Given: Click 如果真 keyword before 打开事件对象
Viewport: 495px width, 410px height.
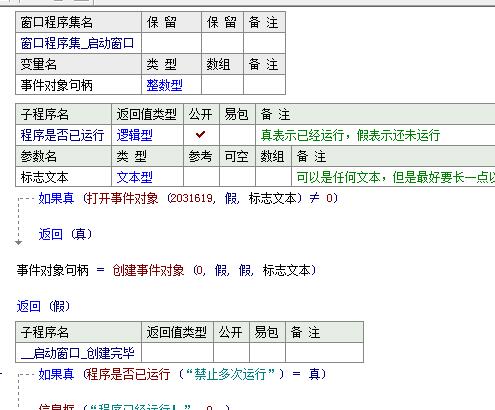Looking at the screenshot, I should click(56, 198).
